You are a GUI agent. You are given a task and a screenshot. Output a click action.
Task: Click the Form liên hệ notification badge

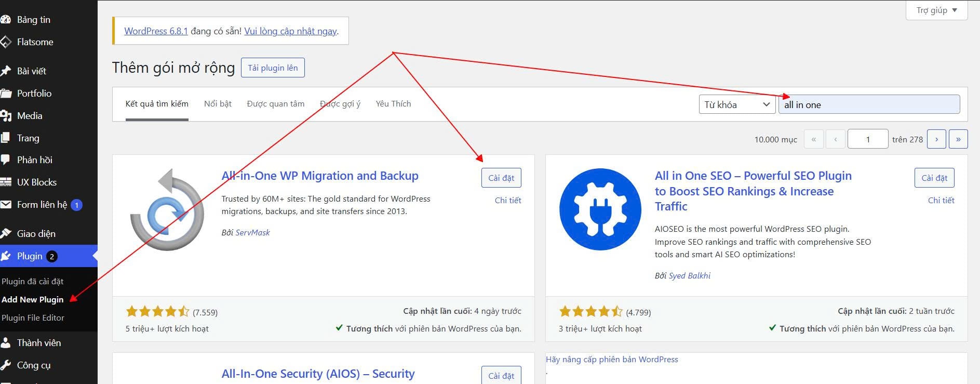(77, 205)
